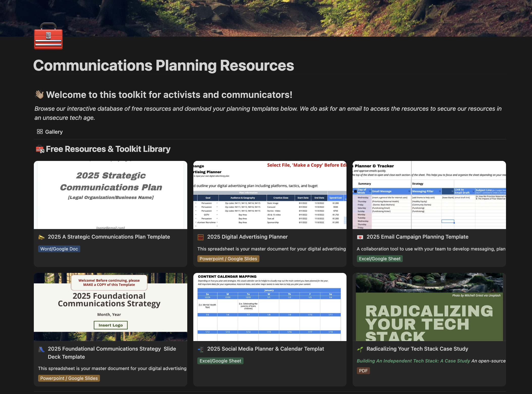Screen dimensions: 532x394
Task: Click the Radicalizing Your Tech Stack cover image
Action: (429, 307)
